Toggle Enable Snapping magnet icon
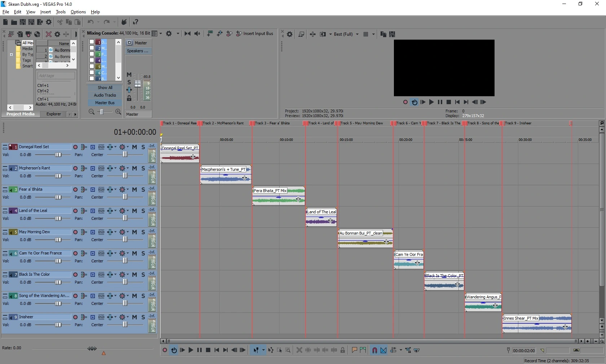Viewport: 606px width, 364px height. (x=374, y=350)
